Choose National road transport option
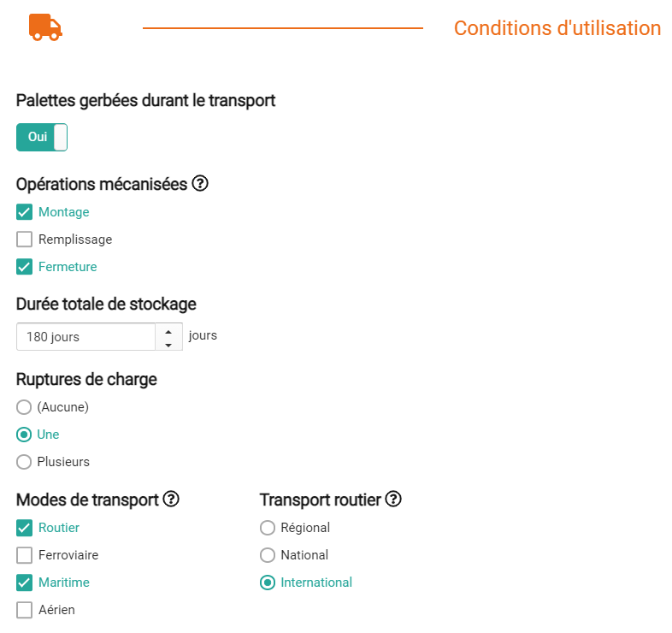Screen dimensions: 672x633 click(268, 555)
